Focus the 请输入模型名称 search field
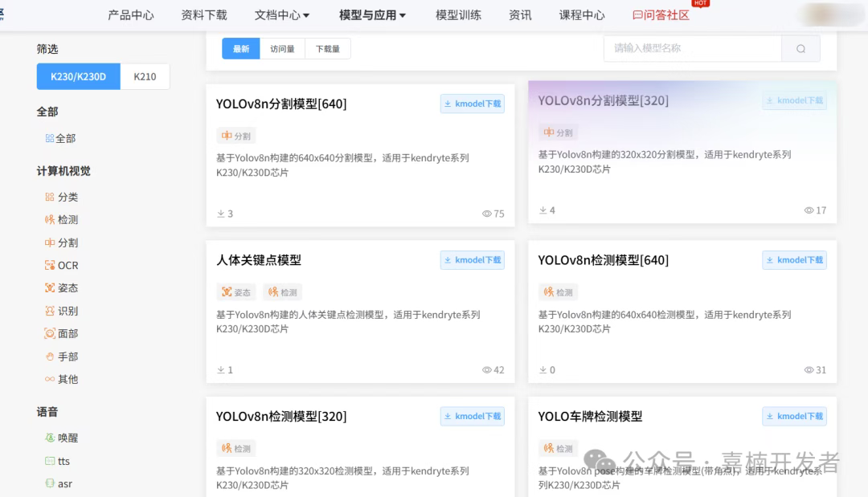This screenshot has width=868, height=497. coord(693,49)
